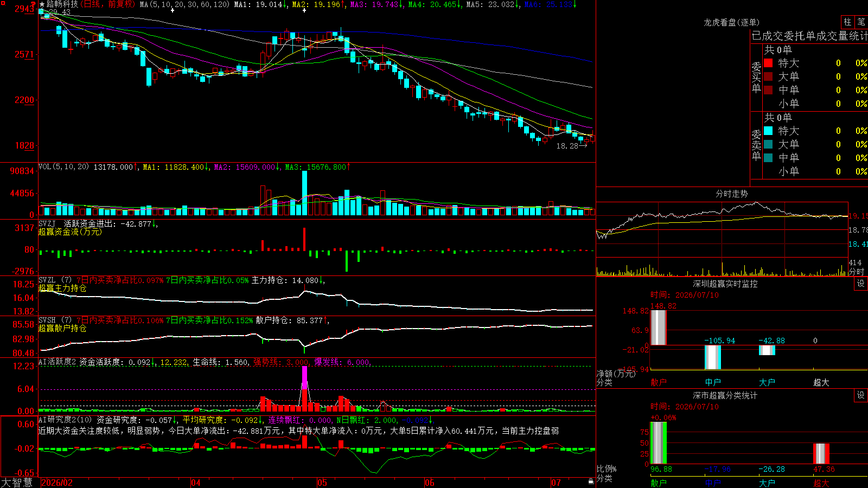Open 设 settings for 深圳超赢实时监控
Image resolution: width=868 pixels, height=488 pixels.
pyautogui.click(x=861, y=284)
